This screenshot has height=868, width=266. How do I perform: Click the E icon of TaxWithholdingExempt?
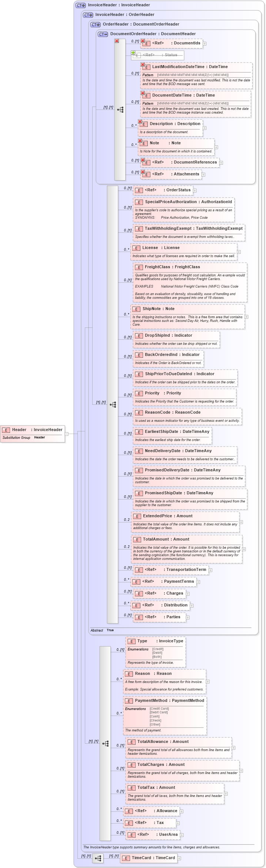click(x=139, y=229)
